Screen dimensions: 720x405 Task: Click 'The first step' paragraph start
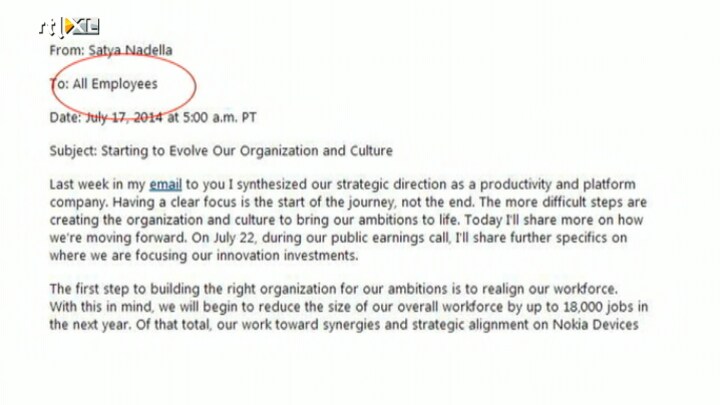pyautogui.click(x=89, y=289)
